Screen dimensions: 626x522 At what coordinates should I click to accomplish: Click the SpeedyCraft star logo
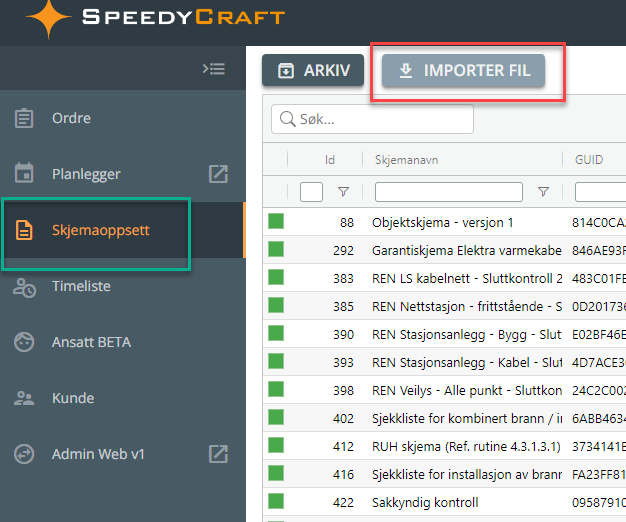pos(49,18)
